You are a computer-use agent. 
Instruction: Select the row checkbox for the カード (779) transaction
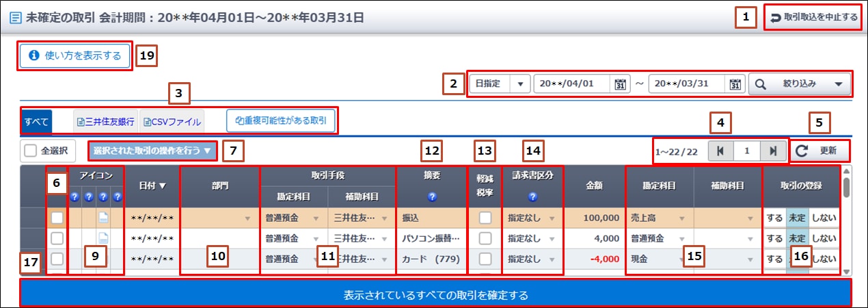[58, 259]
